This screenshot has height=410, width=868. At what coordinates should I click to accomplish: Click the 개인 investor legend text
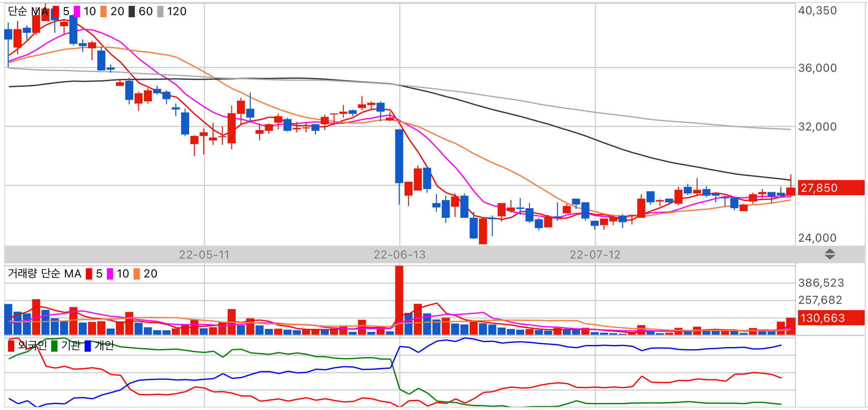[x=104, y=345]
